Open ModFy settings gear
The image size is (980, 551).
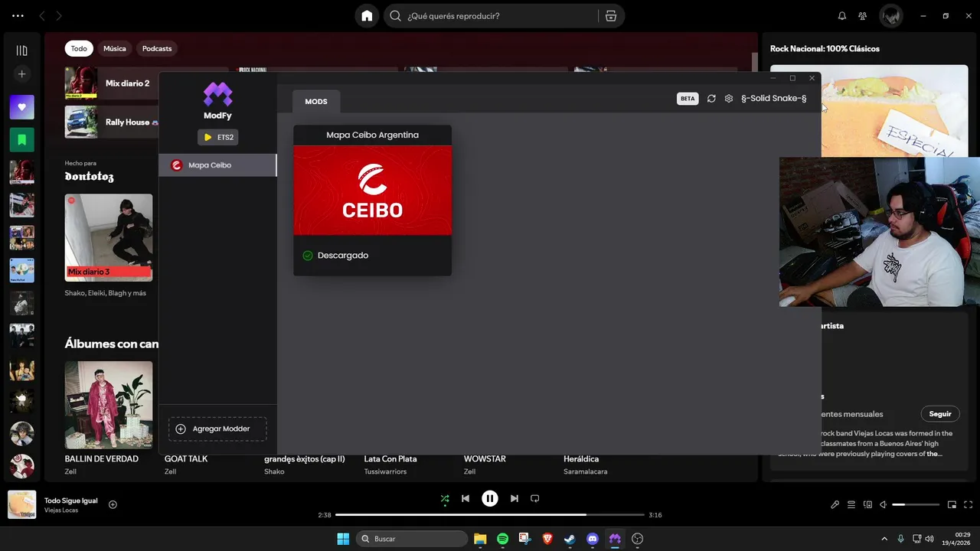pos(729,99)
